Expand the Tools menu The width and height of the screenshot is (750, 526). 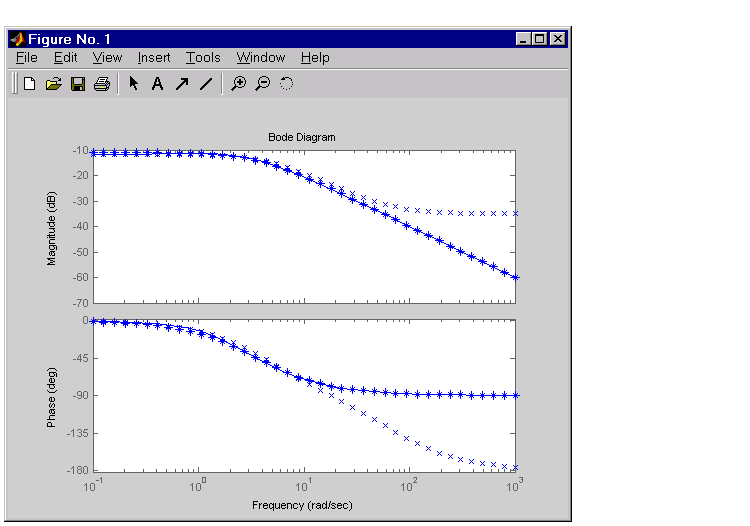[x=203, y=58]
